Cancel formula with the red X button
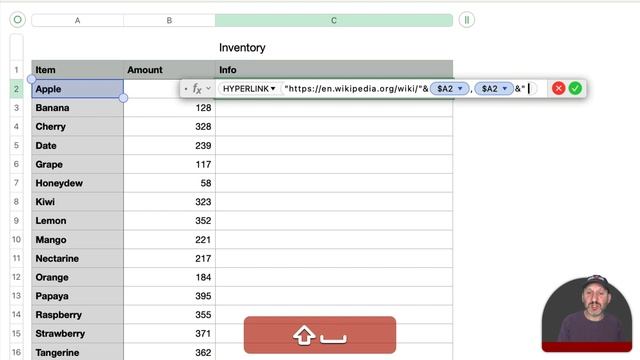The height and width of the screenshot is (360, 640). click(x=558, y=89)
